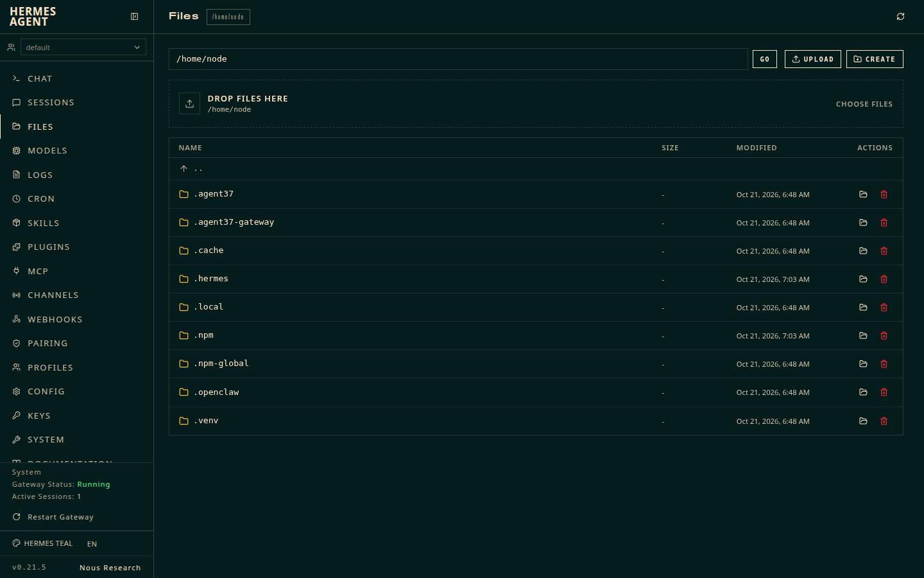Click open-folder action icon for .openclaw
924x578 pixels.
coord(863,392)
